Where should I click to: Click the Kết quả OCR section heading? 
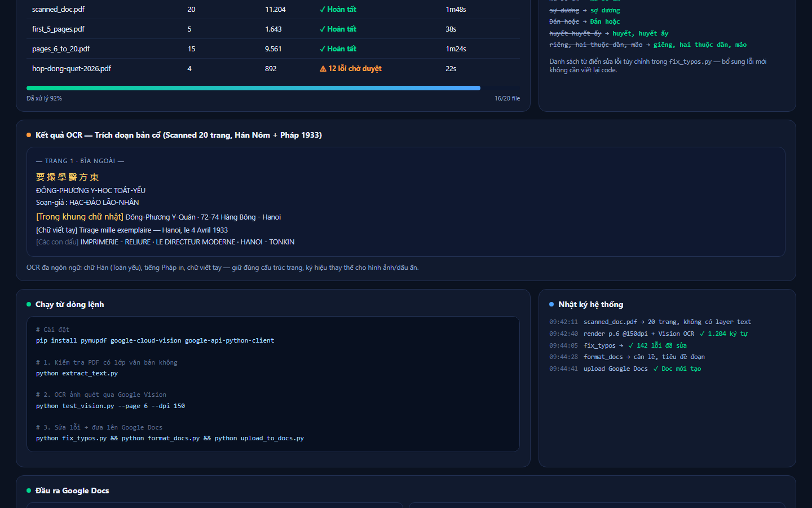tap(179, 135)
